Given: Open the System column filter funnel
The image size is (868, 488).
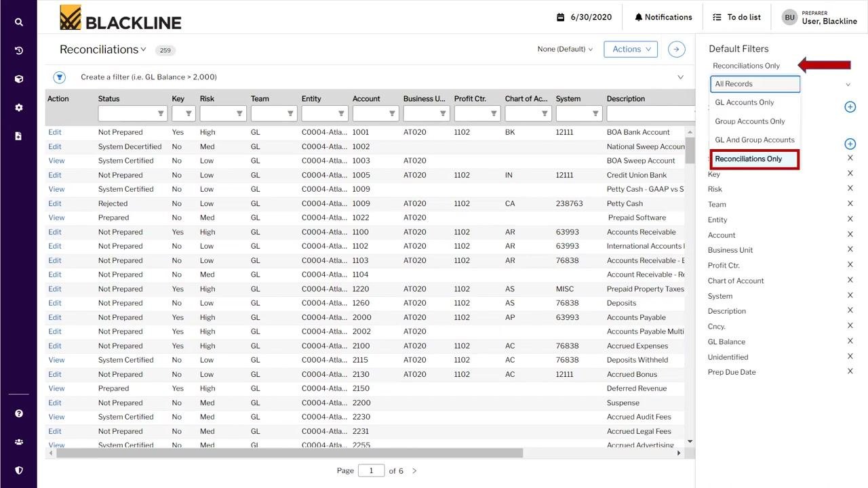Looking at the screenshot, I should (595, 113).
